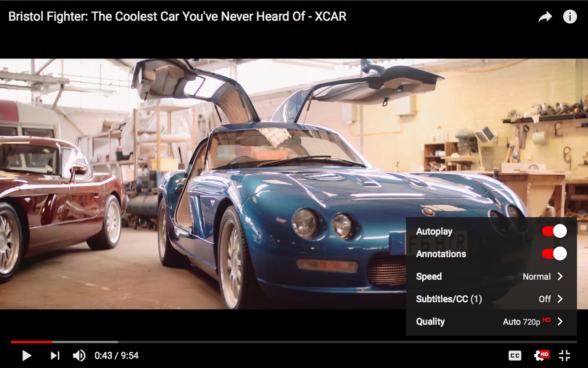Seek to the buffered gray bar portion
The width and height of the screenshot is (588, 368).
pyautogui.click(x=85, y=342)
